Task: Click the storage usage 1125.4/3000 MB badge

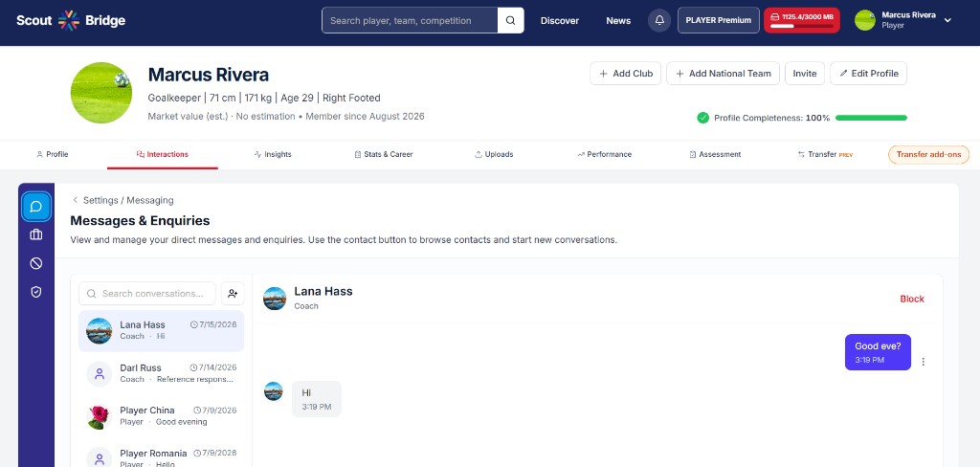Action: tap(801, 21)
